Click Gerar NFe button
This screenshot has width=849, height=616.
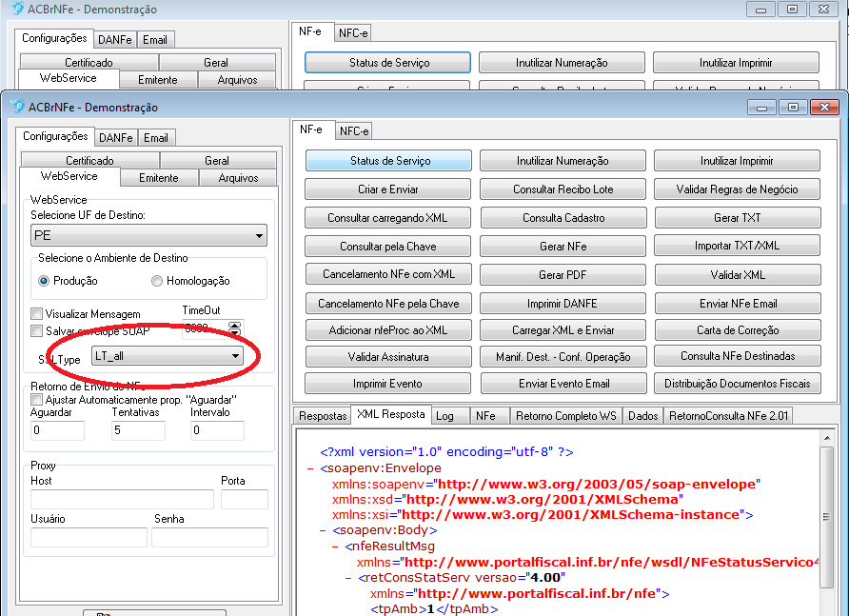(563, 247)
